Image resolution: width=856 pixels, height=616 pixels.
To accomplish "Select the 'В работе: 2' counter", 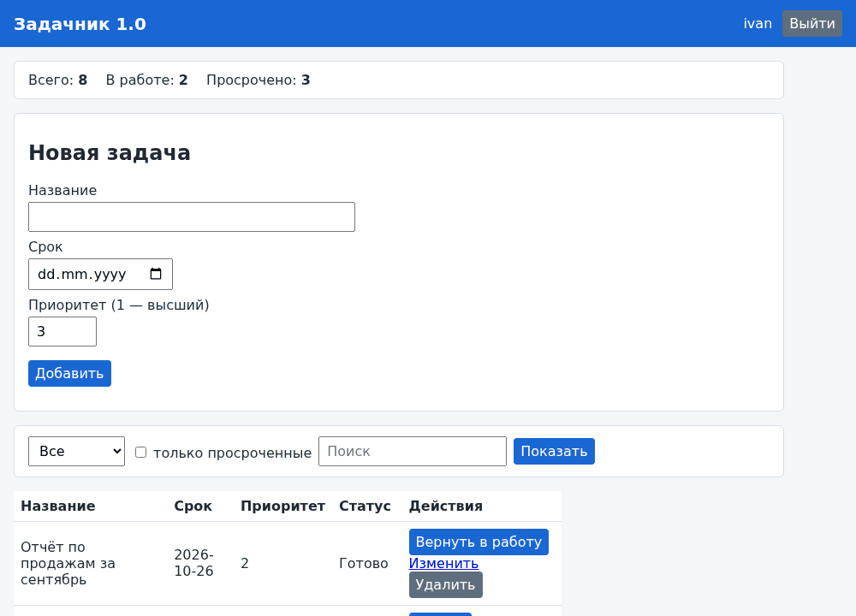I will pyautogui.click(x=147, y=80).
